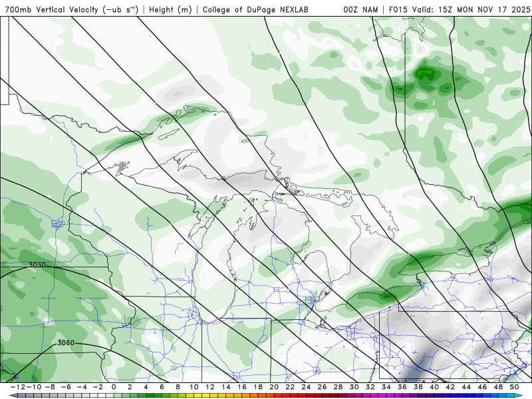532x399 pixels.
Task: Click the 44 value on color scale
Action: tap(466, 387)
